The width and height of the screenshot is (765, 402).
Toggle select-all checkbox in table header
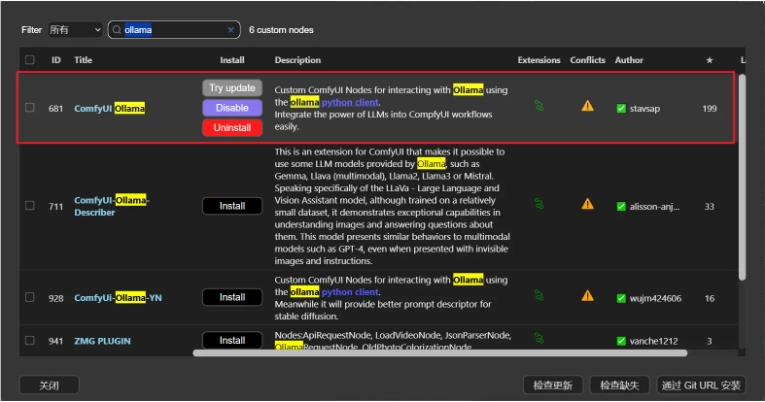30,60
